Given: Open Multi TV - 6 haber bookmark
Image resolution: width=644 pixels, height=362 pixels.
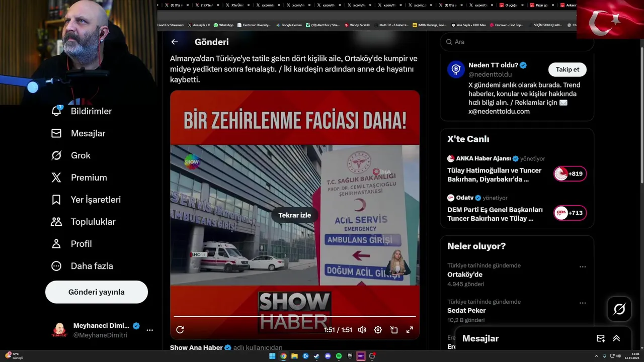Looking at the screenshot, I should coord(391,25).
